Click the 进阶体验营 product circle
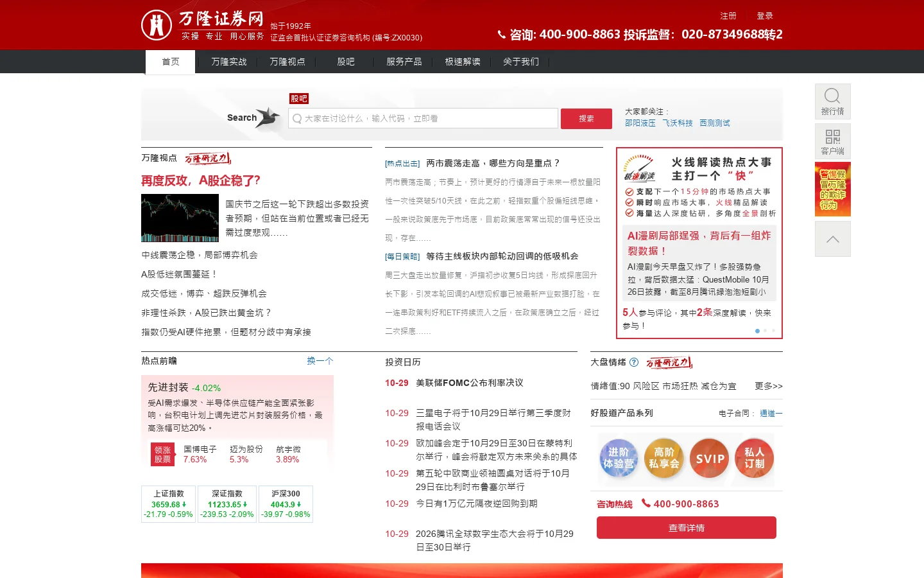This screenshot has height=578, width=924. (x=619, y=459)
